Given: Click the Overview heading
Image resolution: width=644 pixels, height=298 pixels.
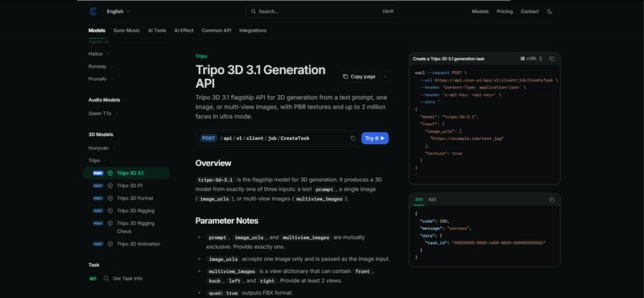Looking at the screenshot, I should click(x=213, y=163).
